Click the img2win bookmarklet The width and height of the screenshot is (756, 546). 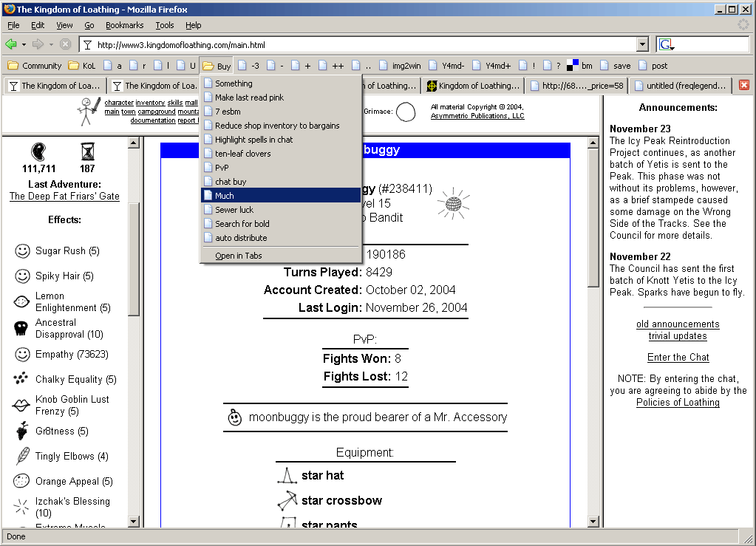pyautogui.click(x=400, y=66)
